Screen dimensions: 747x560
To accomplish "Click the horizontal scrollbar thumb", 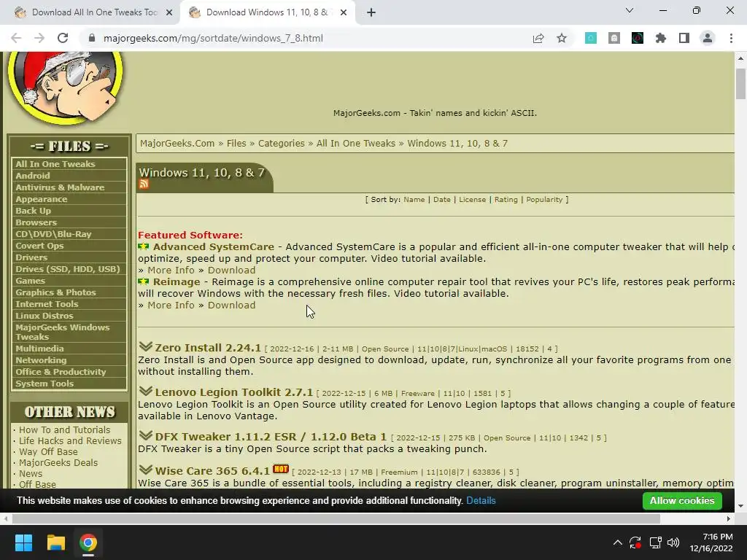I will tap(336, 518).
